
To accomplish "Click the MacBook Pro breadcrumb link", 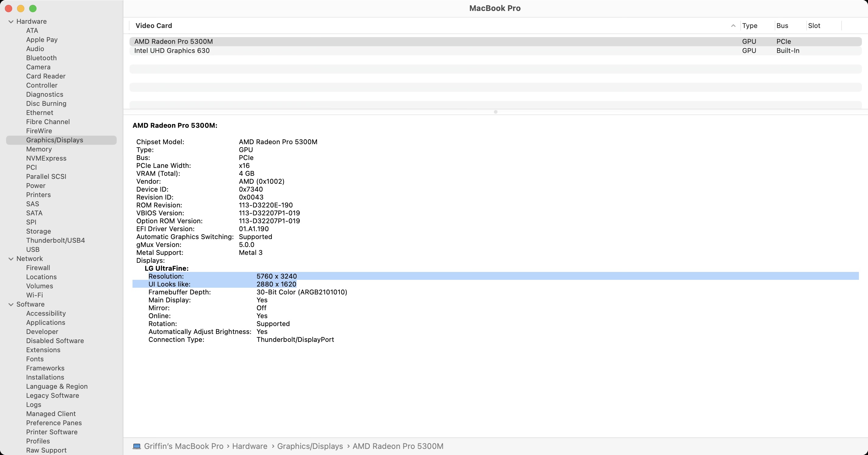I will click(x=178, y=446).
